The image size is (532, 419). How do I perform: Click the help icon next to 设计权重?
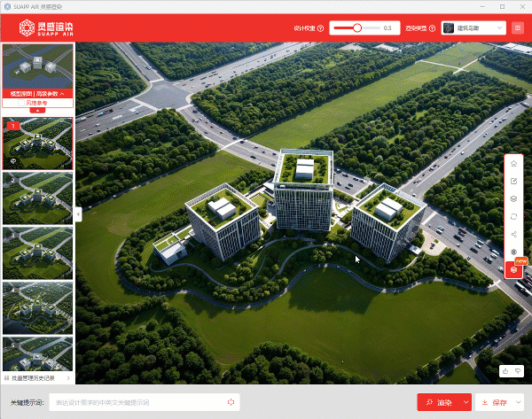[x=322, y=28]
